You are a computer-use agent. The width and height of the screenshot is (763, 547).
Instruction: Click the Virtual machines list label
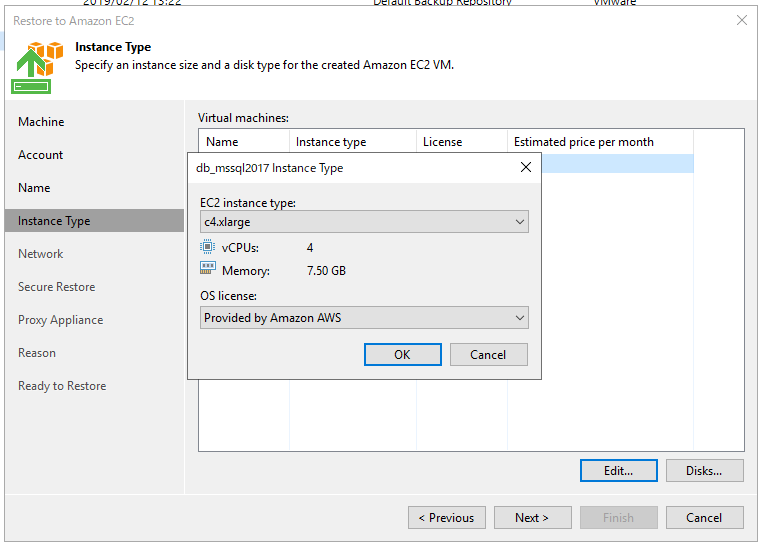tap(243, 118)
